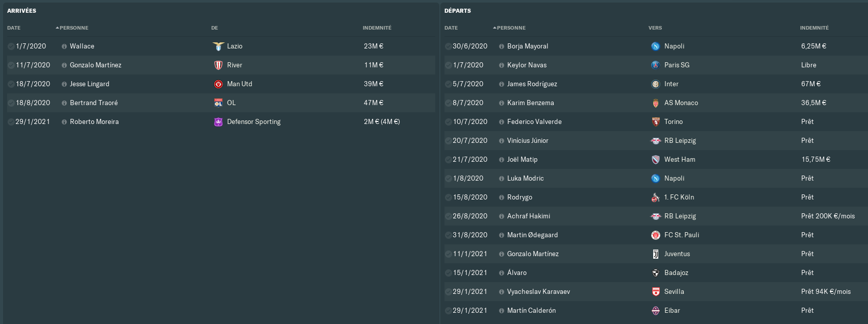Sort arrivals by the Date column header
868x324 pixels.
[14, 28]
